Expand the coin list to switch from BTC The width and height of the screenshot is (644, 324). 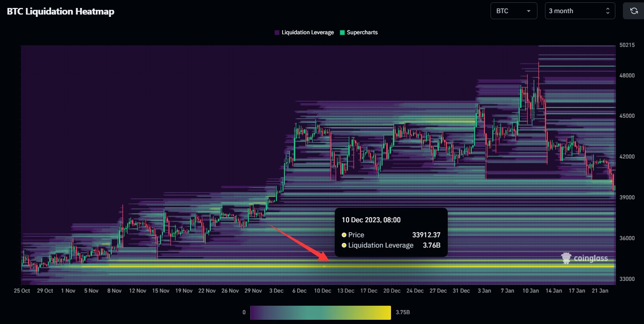click(514, 11)
